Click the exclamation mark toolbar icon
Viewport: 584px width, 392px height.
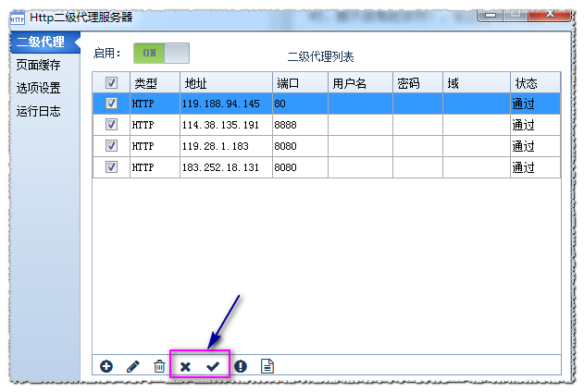click(241, 366)
